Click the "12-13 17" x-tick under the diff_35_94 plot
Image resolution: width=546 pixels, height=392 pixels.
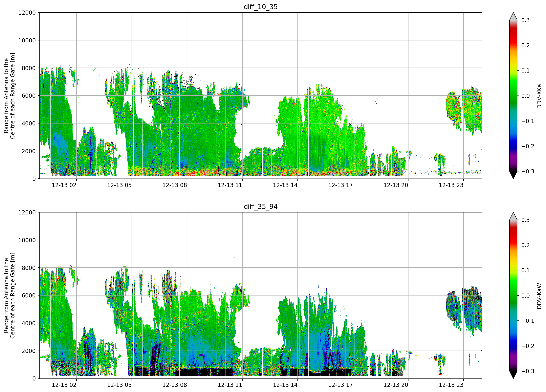[341, 385]
